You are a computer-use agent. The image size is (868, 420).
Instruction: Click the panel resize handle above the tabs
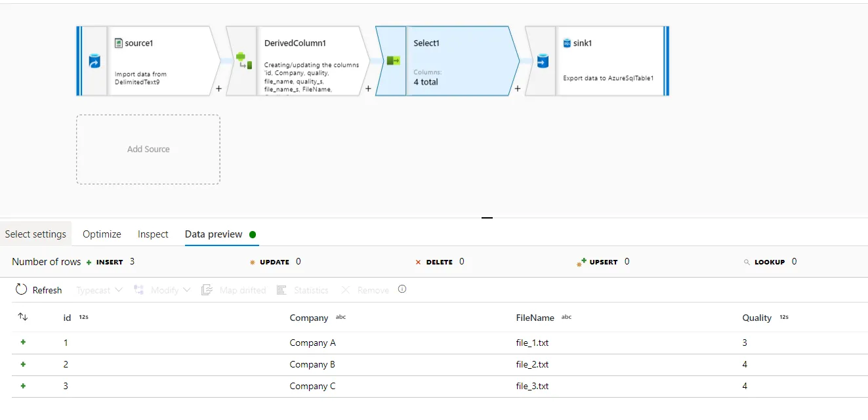pos(487,217)
